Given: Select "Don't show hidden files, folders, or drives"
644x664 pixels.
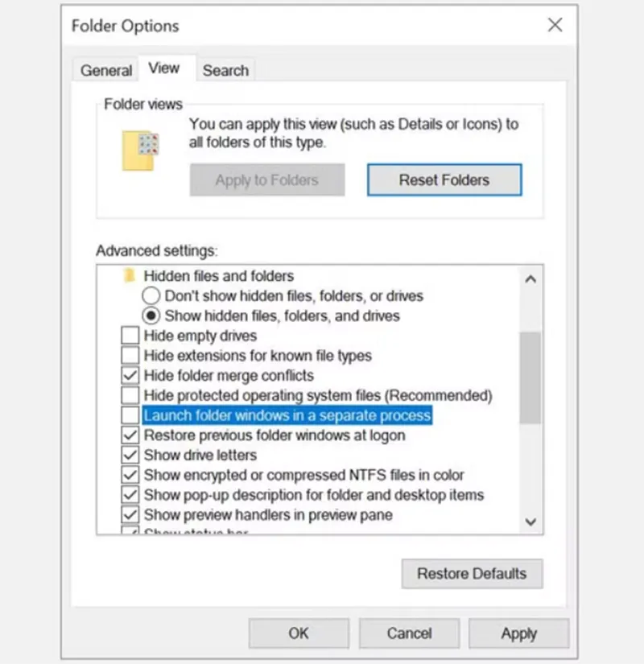Looking at the screenshot, I should [x=151, y=296].
